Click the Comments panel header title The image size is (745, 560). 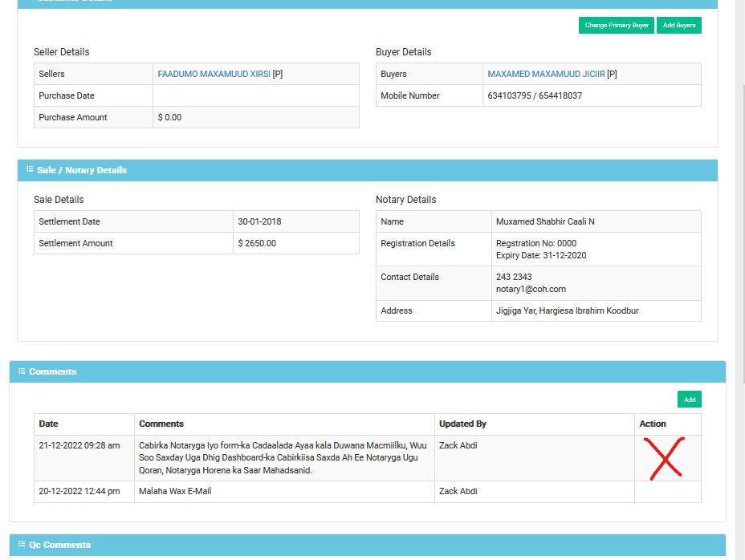click(x=53, y=371)
